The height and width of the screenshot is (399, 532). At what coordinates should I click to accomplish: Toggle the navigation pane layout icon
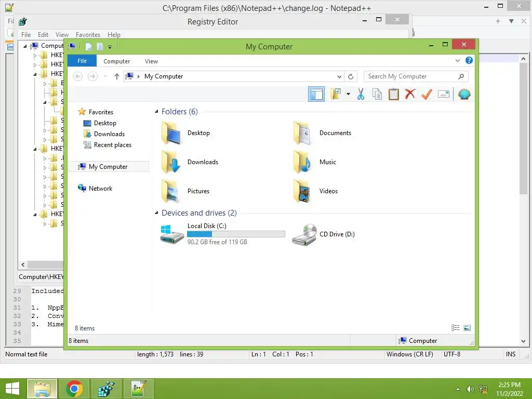pyautogui.click(x=316, y=94)
